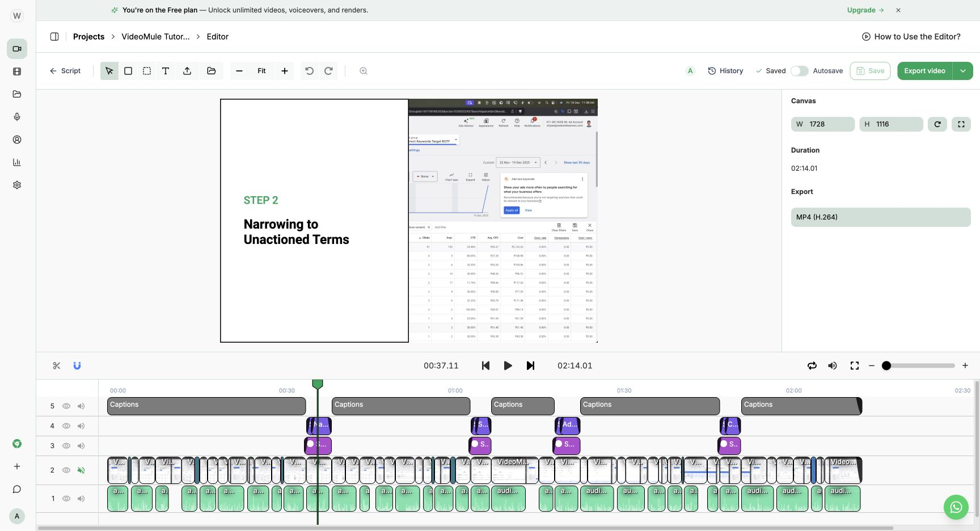Image resolution: width=980 pixels, height=531 pixels.
Task: Go to Projects breadcrumb
Action: point(88,37)
